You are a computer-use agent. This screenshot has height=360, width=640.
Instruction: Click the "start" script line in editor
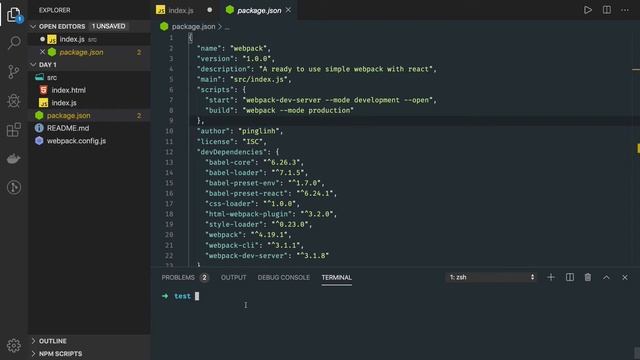[321, 100]
